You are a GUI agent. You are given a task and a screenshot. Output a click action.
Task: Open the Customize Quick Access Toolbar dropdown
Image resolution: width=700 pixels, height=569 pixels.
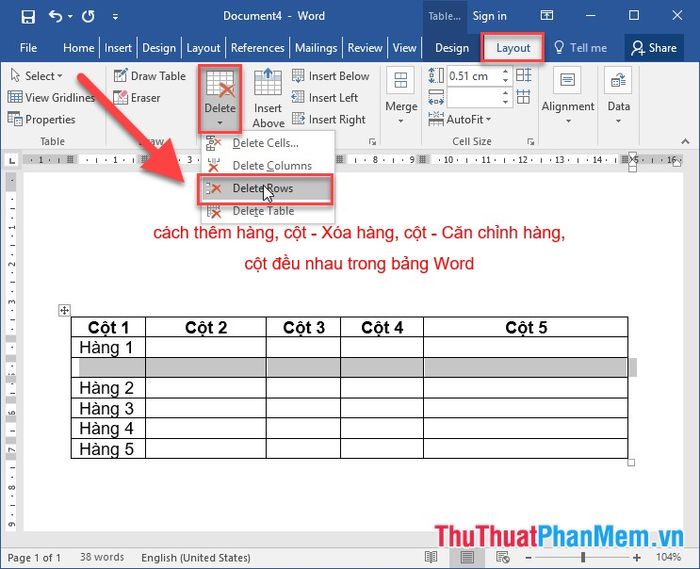click(x=115, y=17)
